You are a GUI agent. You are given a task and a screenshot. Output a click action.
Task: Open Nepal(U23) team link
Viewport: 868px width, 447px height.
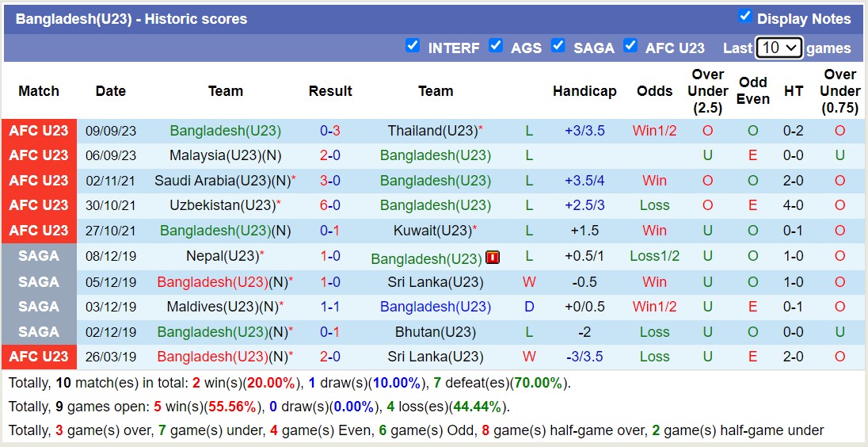point(223,256)
